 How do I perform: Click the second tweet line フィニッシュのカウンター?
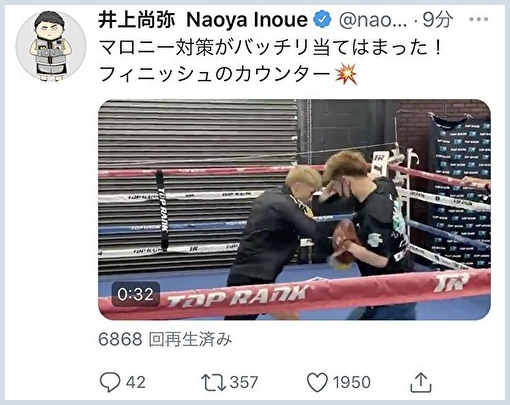click(x=216, y=74)
